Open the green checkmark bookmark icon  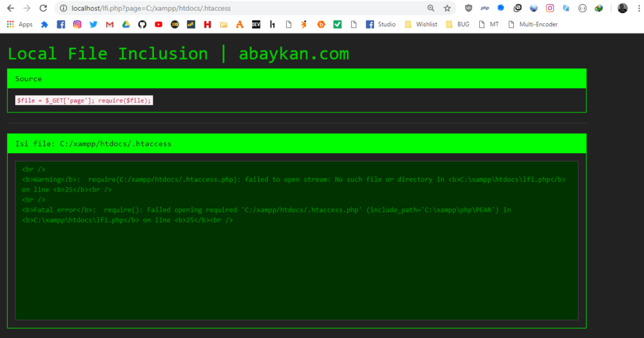337,25
